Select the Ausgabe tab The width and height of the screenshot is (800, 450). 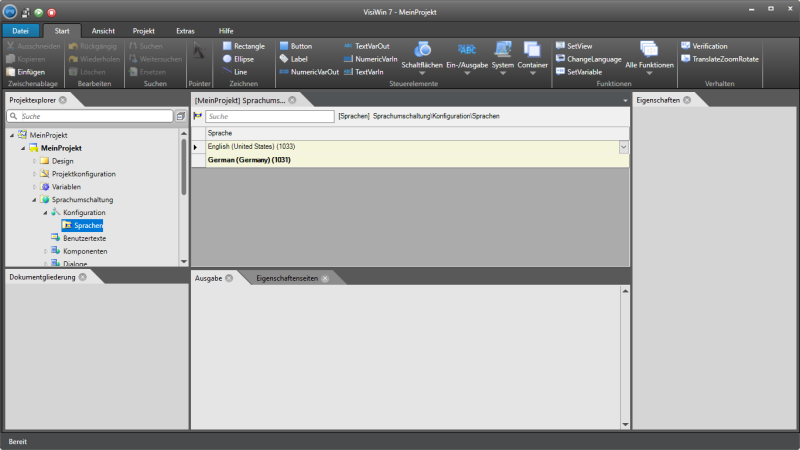[x=208, y=278]
